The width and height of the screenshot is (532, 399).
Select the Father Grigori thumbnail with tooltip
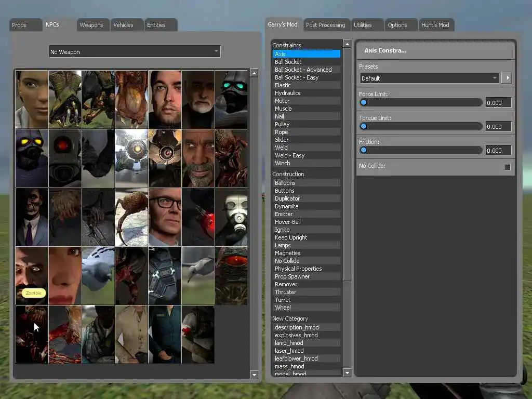click(x=32, y=276)
